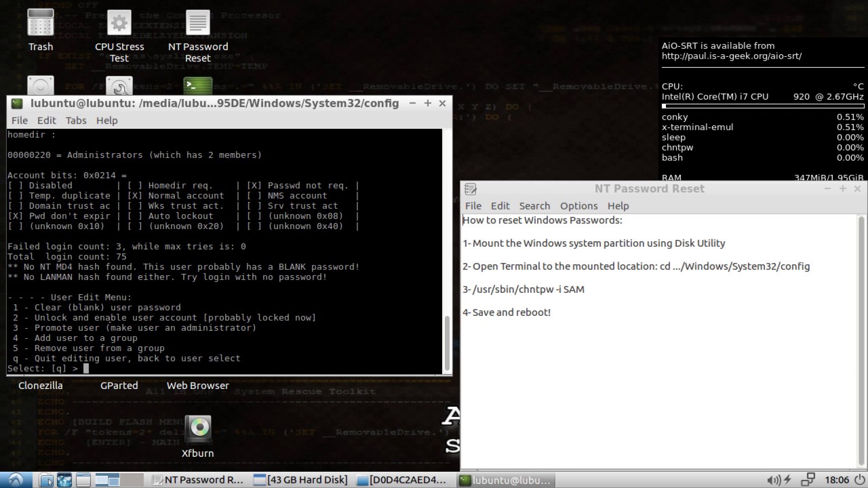Image resolution: width=868 pixels, height=488 pixels.
Task: Launch the file manager from the panel
Action: coord(46,480)
